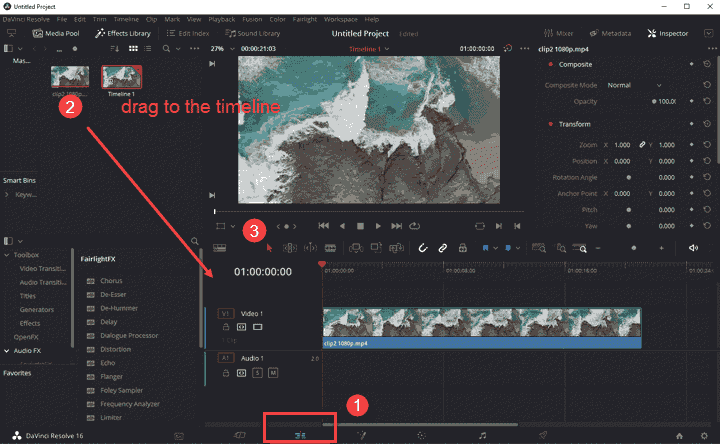
Task: Click the Overwrite Clip tool
Action: click(376, 248)
